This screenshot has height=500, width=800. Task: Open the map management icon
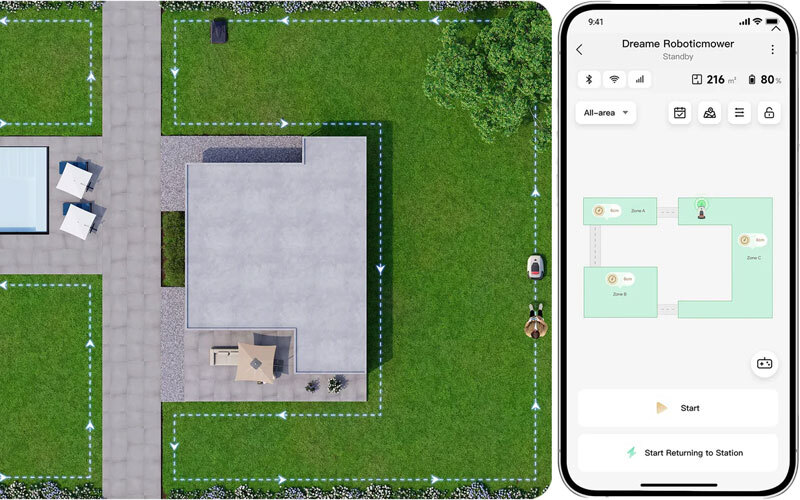tap(709, 113)
